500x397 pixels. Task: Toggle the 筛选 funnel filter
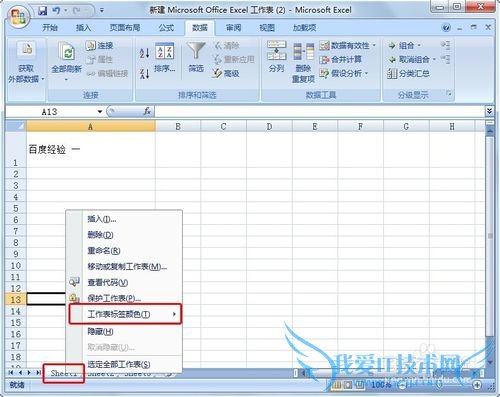point(196,57)
